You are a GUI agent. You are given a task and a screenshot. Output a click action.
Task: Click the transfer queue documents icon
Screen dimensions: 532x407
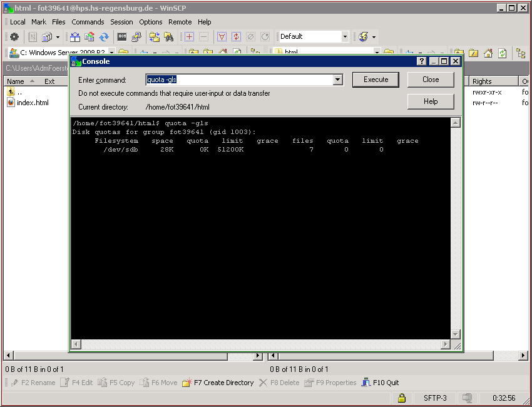tap(47, 37)
